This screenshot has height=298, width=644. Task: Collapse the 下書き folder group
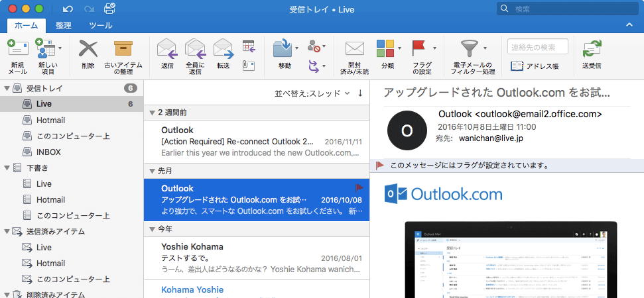pyautogui.click(x=7, y=168)
